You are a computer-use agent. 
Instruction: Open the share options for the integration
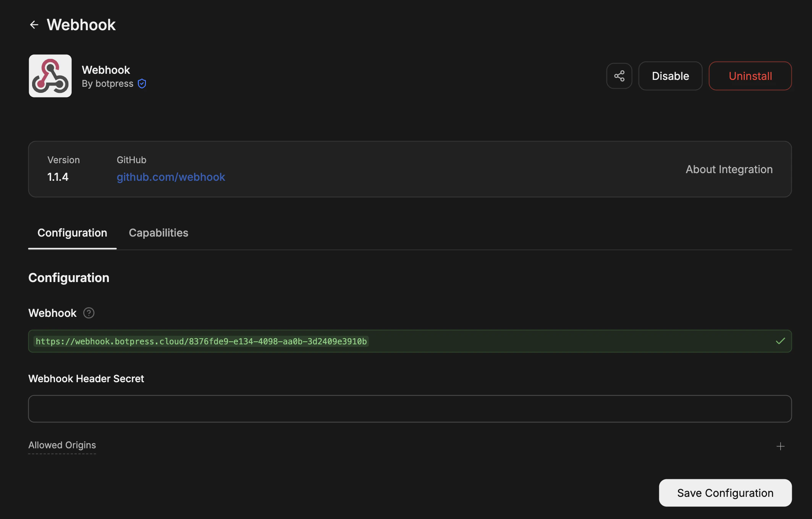(619, 76)
